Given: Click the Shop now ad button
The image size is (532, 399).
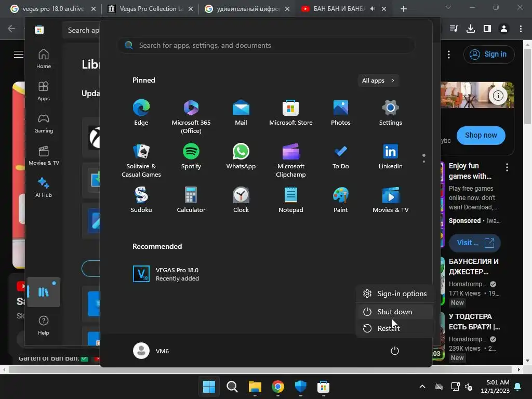Looking at the screenshot, I should click(x=481, y=136).
